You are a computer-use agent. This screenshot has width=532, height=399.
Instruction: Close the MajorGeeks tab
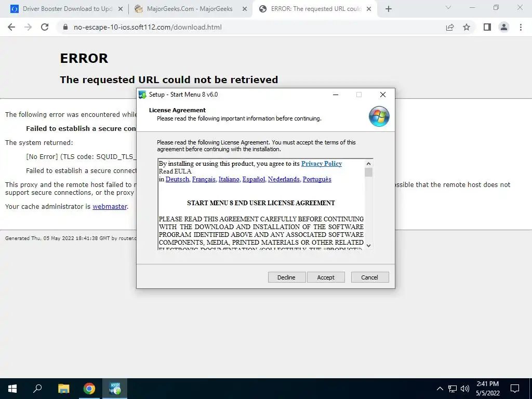pyautogui.click(x=244, y=9)
